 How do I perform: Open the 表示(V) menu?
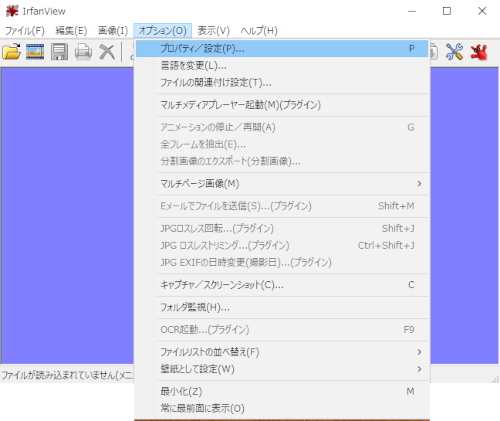[x=214, y=31]
